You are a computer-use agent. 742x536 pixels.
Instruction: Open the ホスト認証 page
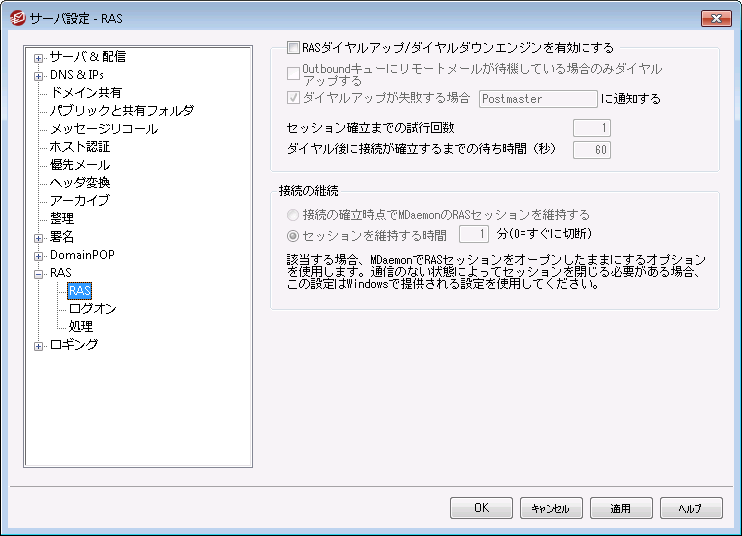tap(79, 147)
